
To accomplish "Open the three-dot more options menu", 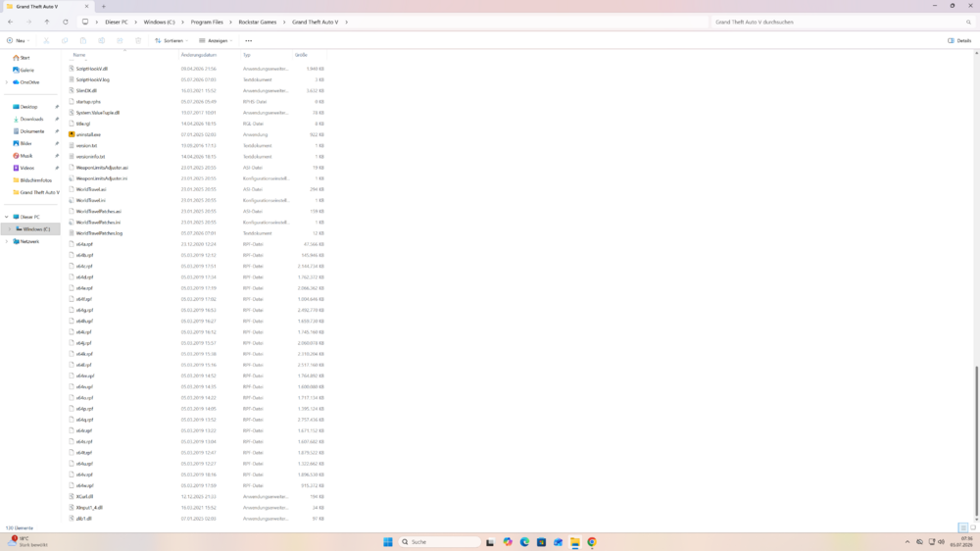I will pos(249,40).
